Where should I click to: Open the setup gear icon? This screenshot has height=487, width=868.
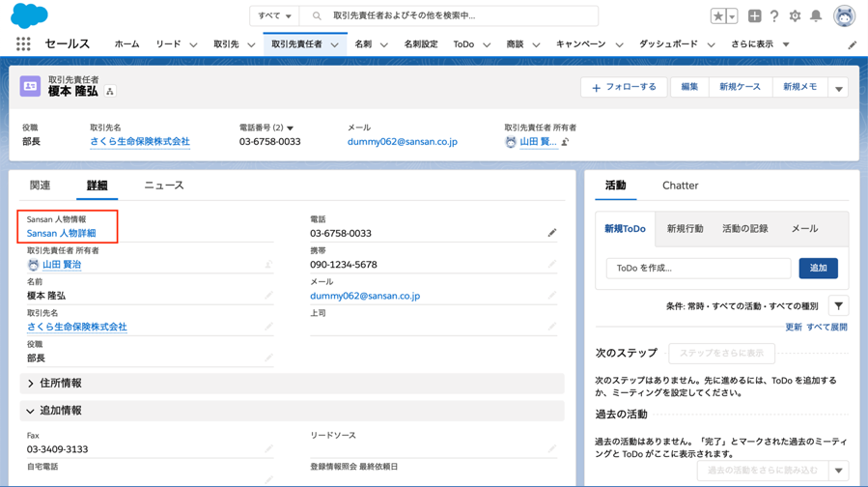[x=795, y=16]
